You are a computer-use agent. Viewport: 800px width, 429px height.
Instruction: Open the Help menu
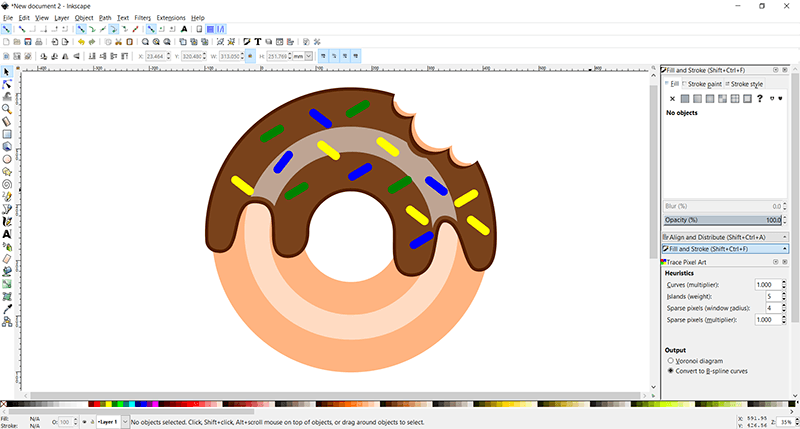click(x=197, y=18)
